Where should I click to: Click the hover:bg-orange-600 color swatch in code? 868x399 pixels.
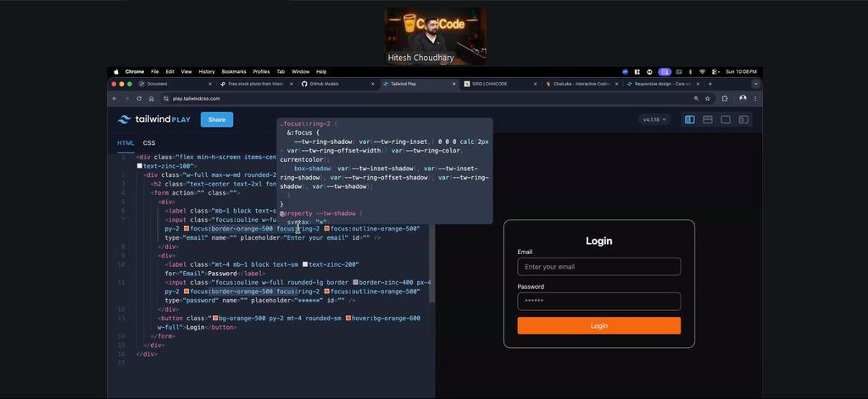click(348, 319)
